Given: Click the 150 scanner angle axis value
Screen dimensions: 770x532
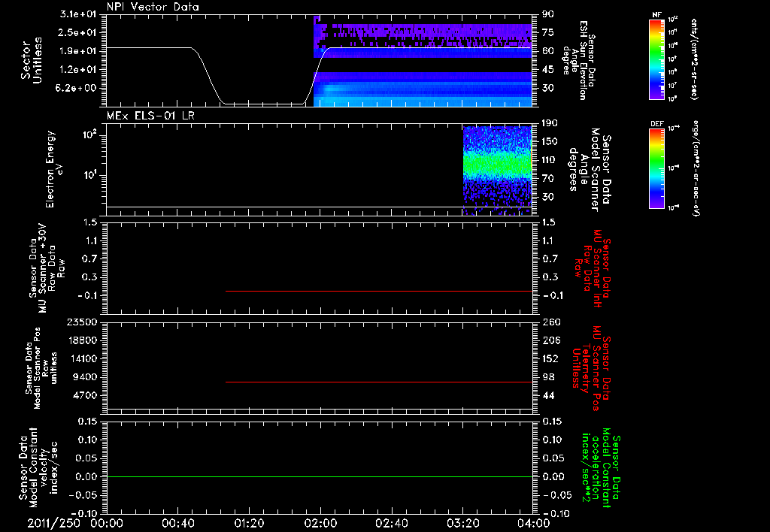Looking at the screenshot, I should point(550,142).
